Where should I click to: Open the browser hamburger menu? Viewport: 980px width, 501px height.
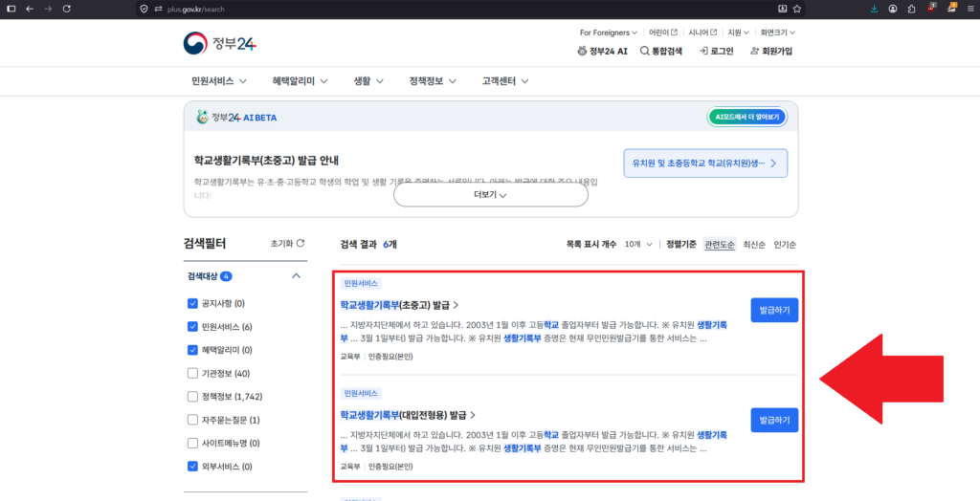969,9
